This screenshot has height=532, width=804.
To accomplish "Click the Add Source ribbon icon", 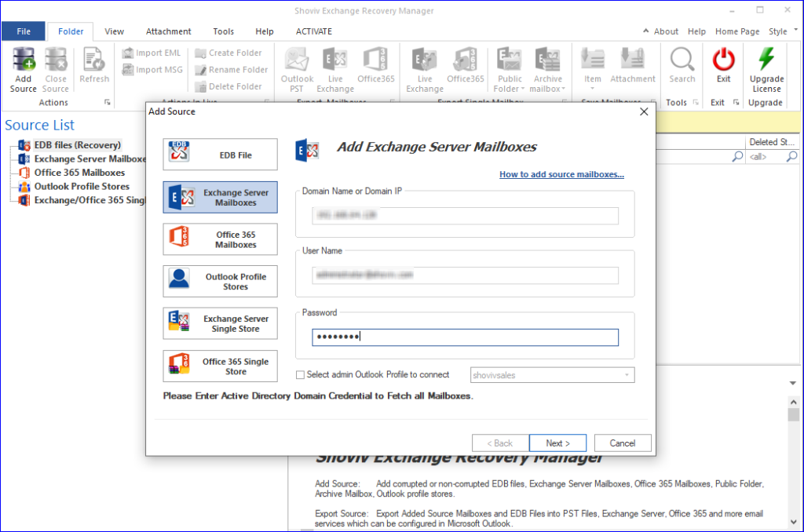I will [x=23, y=70].
